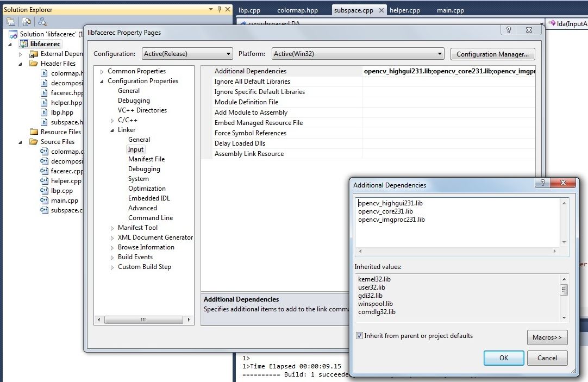Click Configuration Manager button
This screenshot has width=588, height=382.
click(x=492, y=54)
